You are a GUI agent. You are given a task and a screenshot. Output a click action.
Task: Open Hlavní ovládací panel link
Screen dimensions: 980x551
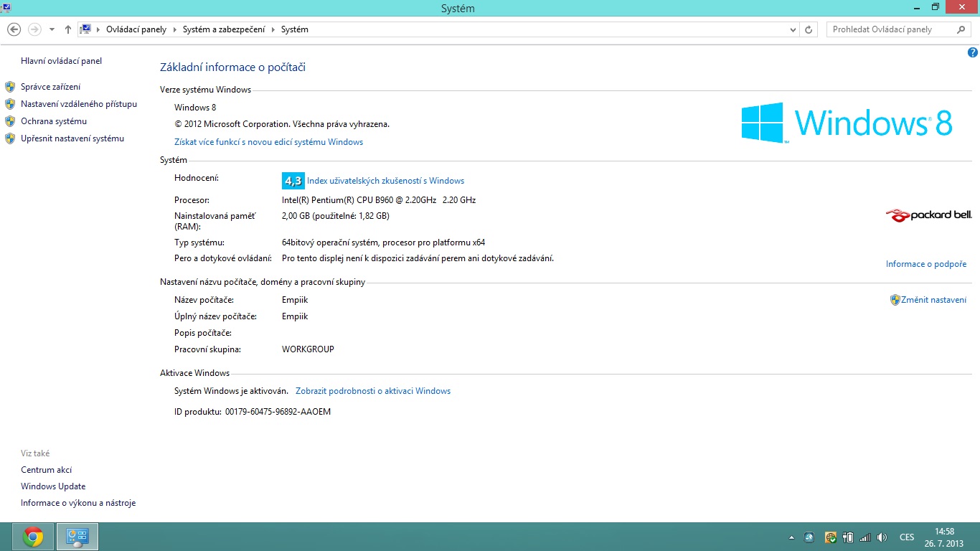[61, 61]
